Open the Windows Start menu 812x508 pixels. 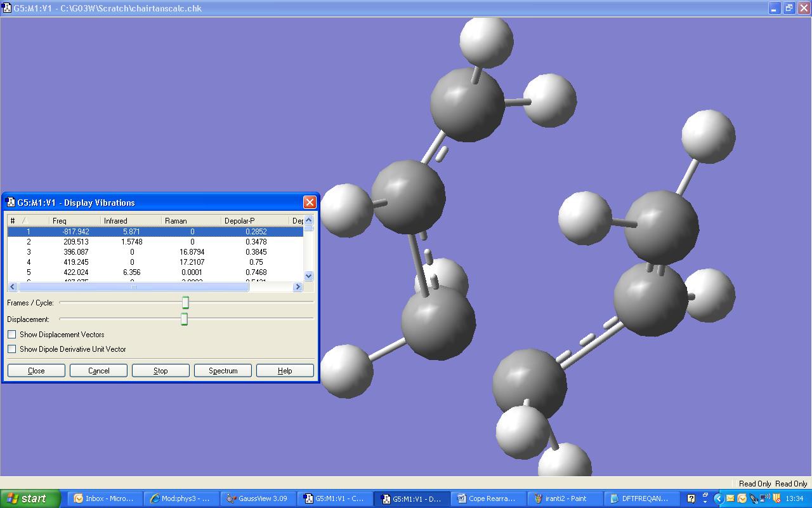coord(30,498)
